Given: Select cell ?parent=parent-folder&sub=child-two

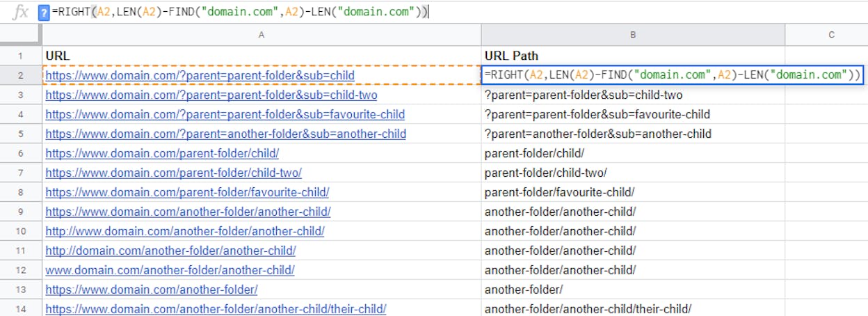Looking at the screenshot, I should pyautogui.click(x=633, y=95).
